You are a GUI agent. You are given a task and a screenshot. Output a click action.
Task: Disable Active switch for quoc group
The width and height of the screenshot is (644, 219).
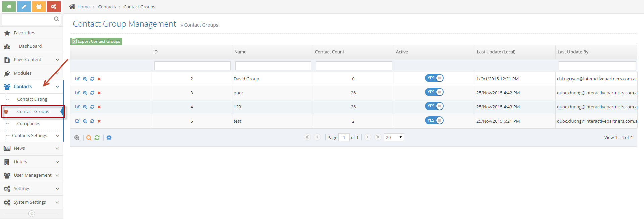(x=434, y=92)
